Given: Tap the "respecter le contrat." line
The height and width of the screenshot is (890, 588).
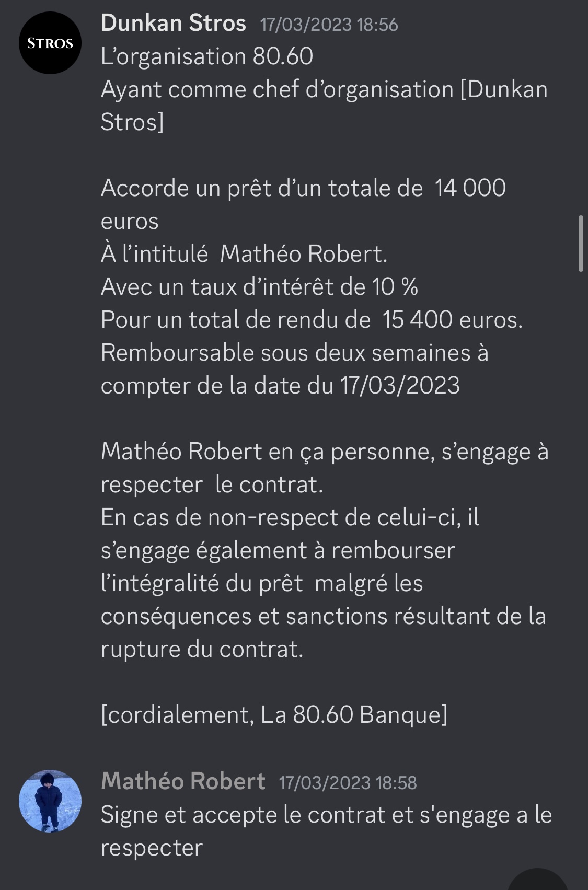Looking at the screenshot, I should [212, 484].
